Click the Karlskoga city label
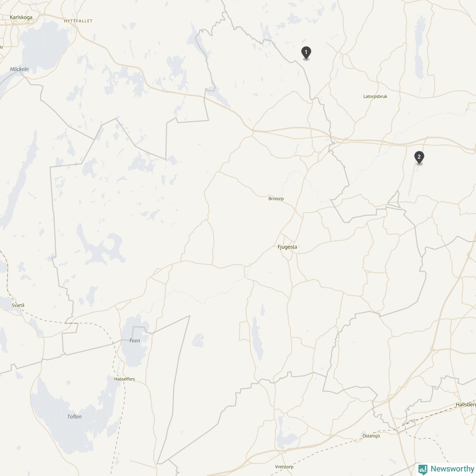This screenshot has height=476, width=476. coord(21,17)
